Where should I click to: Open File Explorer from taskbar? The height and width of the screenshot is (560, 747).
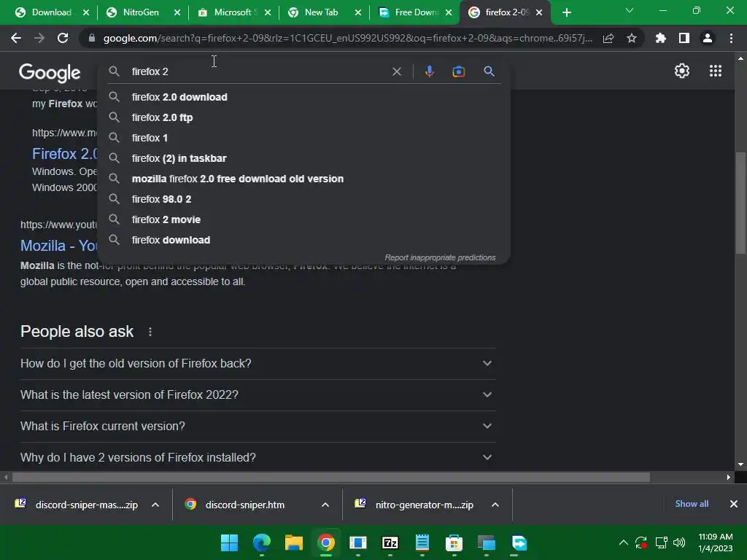click(293, 542)
